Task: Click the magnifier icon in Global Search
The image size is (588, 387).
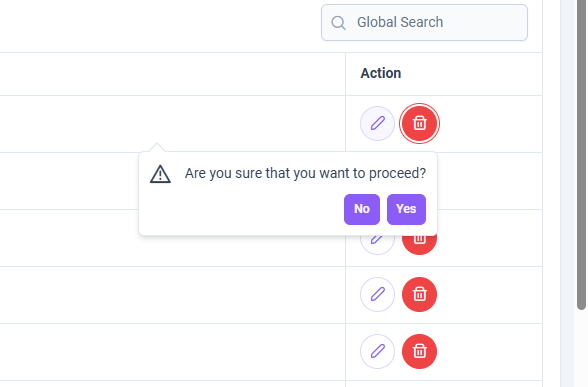Action: tap(338, 22)
